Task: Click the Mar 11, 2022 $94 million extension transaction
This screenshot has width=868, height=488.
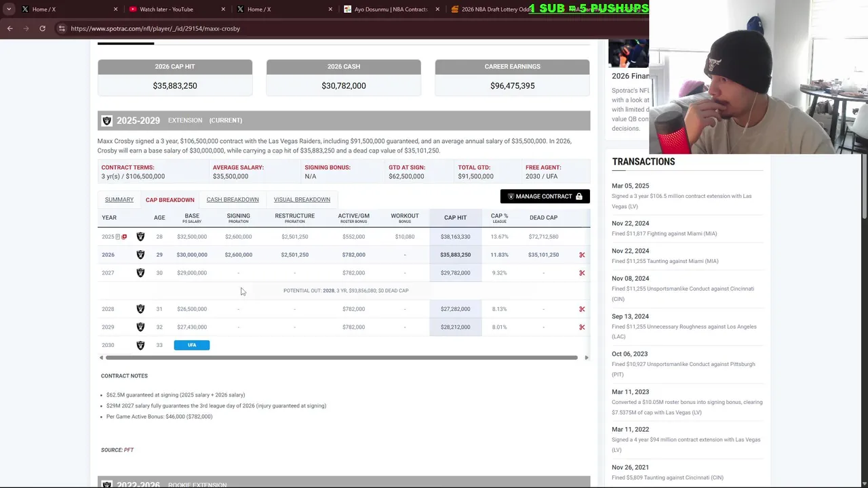Action: 687,439
